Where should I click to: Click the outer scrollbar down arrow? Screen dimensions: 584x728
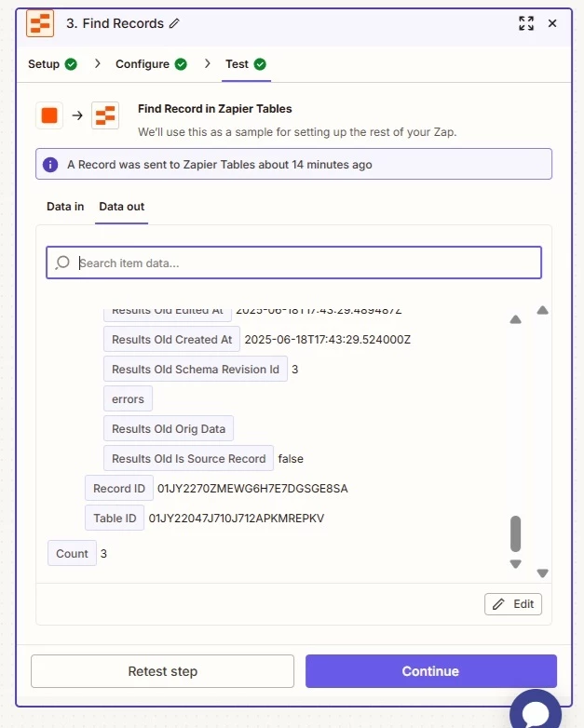point(542,573)
